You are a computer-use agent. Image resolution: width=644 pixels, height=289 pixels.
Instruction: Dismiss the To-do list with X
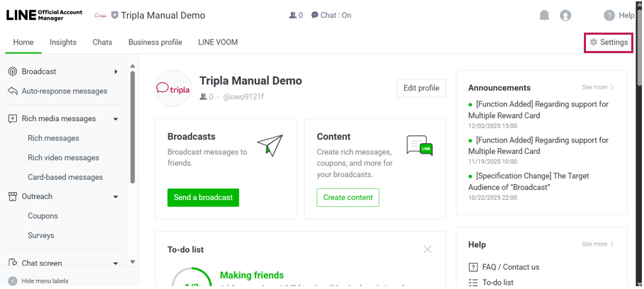tap(427, 249)
